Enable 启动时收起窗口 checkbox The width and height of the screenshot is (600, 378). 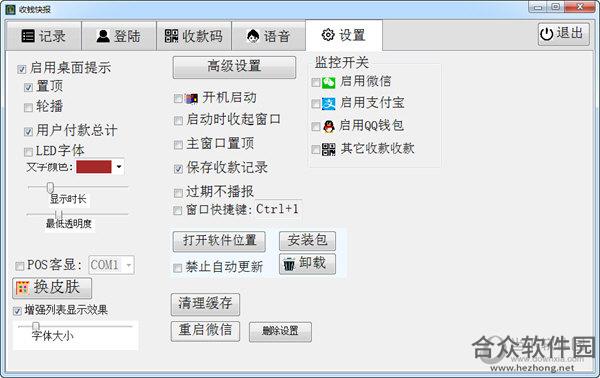click(x=178, y=121)
